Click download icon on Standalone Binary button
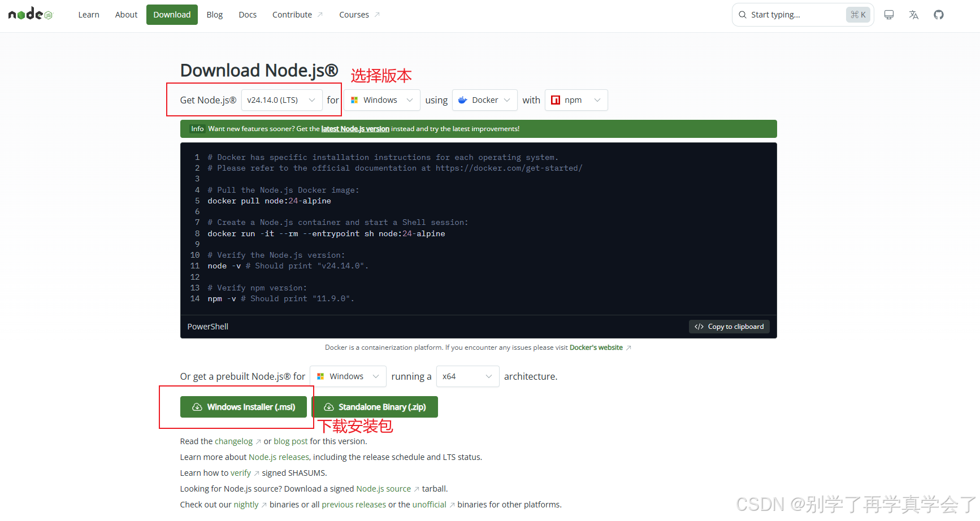980x521 pixels. click(x=328, y=407)
